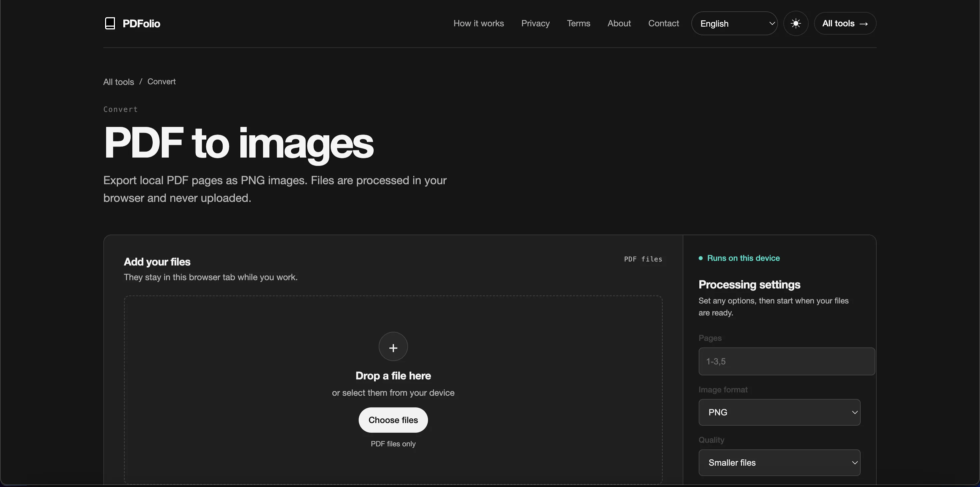Image resolution: width=980 pixels, height=487 pixels.
Task: Go to the Privacy page
Action: point(535,24)
